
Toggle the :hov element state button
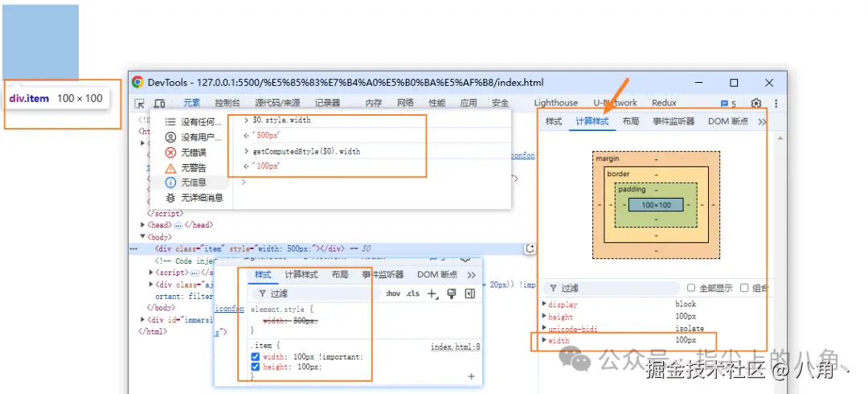click(393, 293)
